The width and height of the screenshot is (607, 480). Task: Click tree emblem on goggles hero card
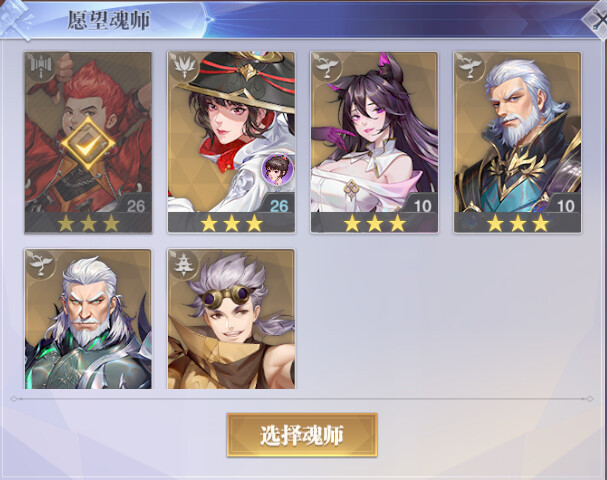point(184,263)
